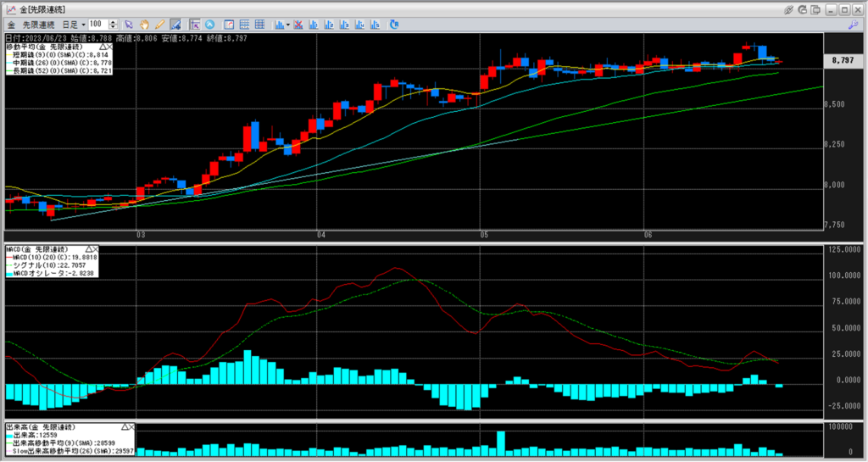Click the 先限連続 contract menu item
The height and width of the screenshot is (462, 868).
(x=39, y=24)
